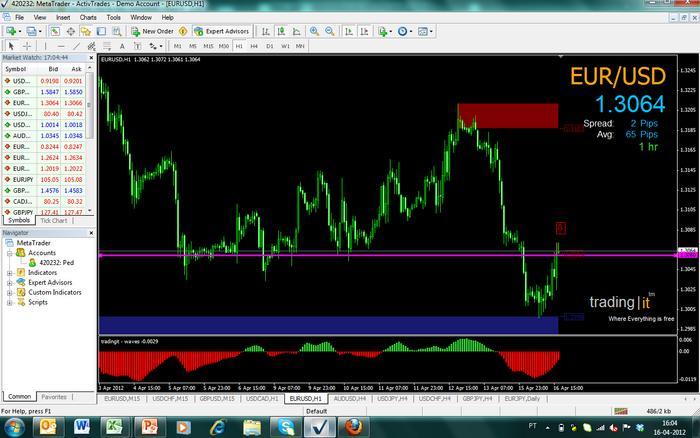Select the Crosshair tool
700x438 pixels.
click(x=27, y=46)
